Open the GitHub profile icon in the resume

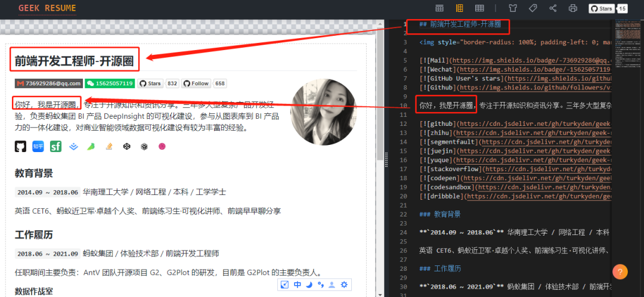pos(20,146)
